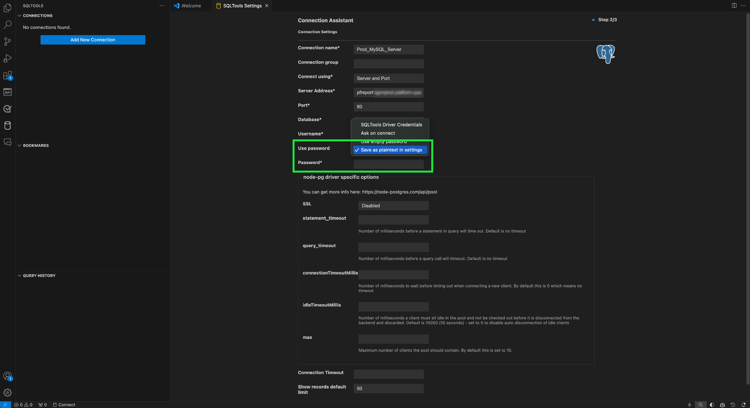The image size is (750, 408).
Task: Open the Accounts menu icon
Action: (x=7, y=376)
